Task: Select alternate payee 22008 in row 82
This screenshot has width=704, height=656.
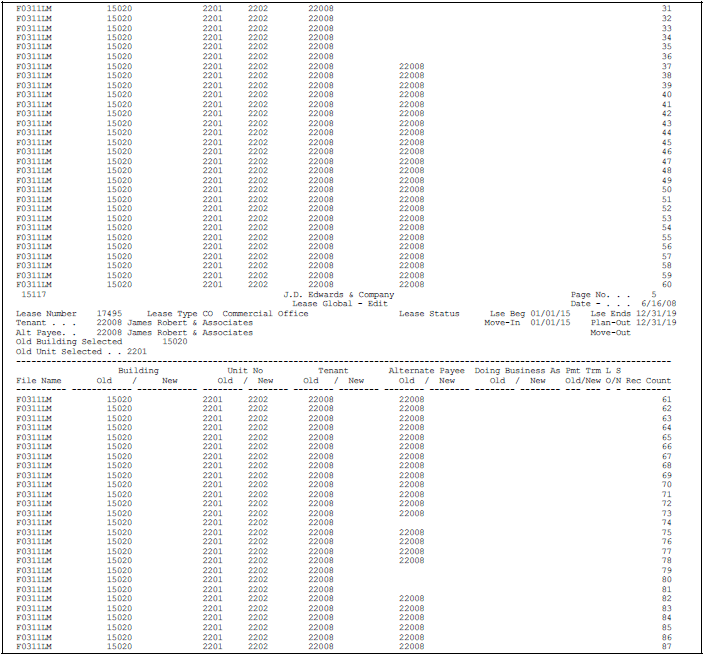Action: (412, 598)
